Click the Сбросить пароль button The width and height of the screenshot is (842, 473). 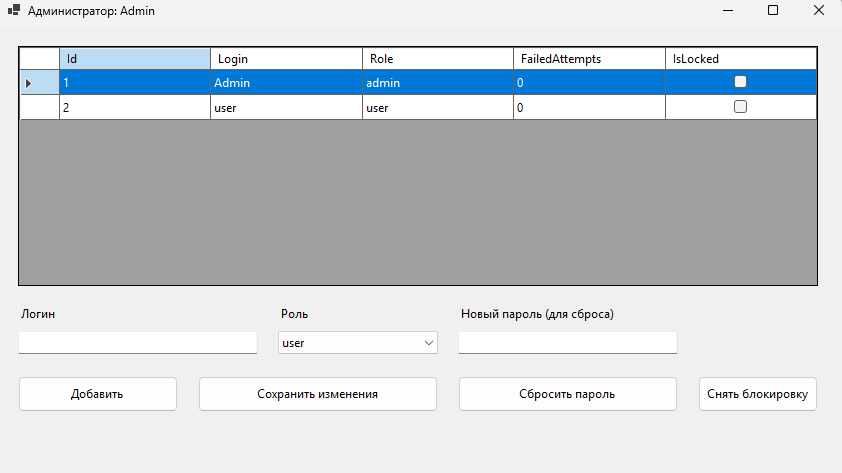click(567, 394)
